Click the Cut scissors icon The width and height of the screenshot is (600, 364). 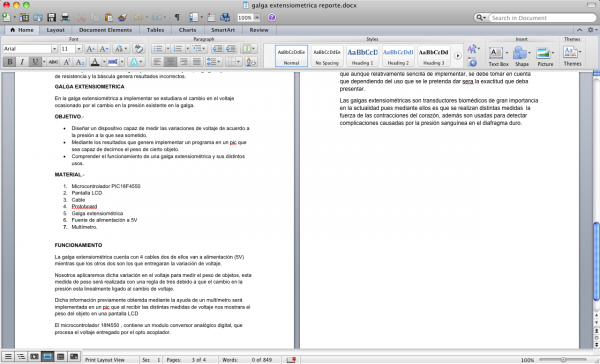81,17
